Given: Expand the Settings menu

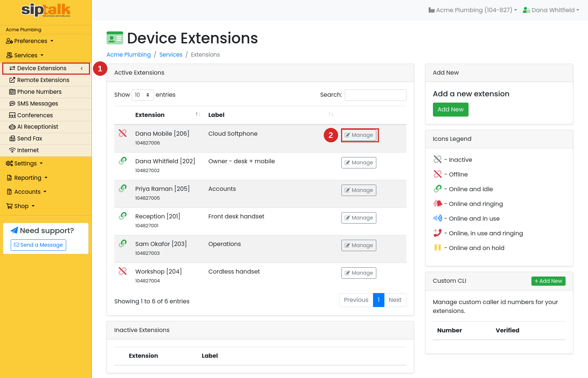Looking at the screenshot, I should pyautogui.click(x=24, y=163).
